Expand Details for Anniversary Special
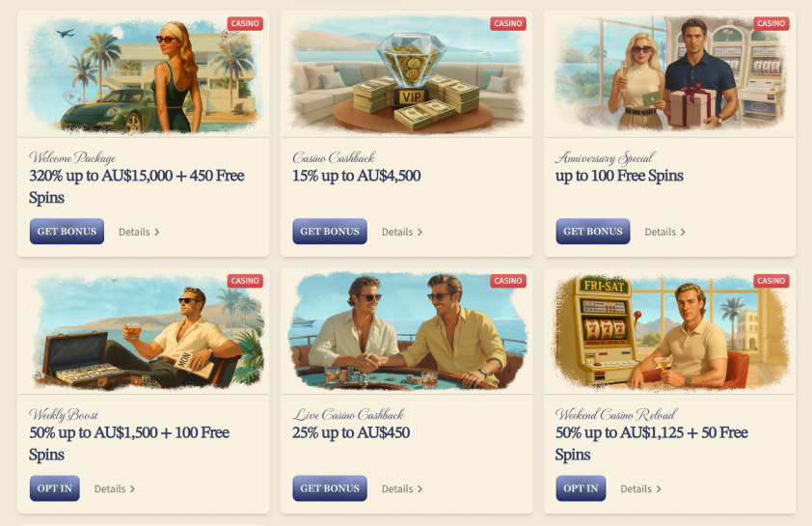The width and height of the screenshot is (812, 526). click(x=664, y=233)
